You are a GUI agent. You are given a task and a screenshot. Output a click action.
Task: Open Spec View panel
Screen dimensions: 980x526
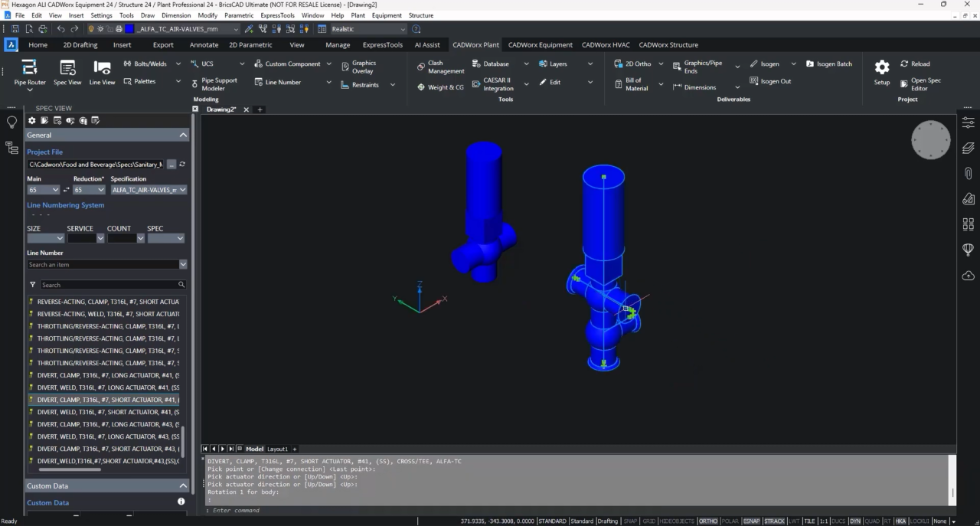tap(67, 72)
